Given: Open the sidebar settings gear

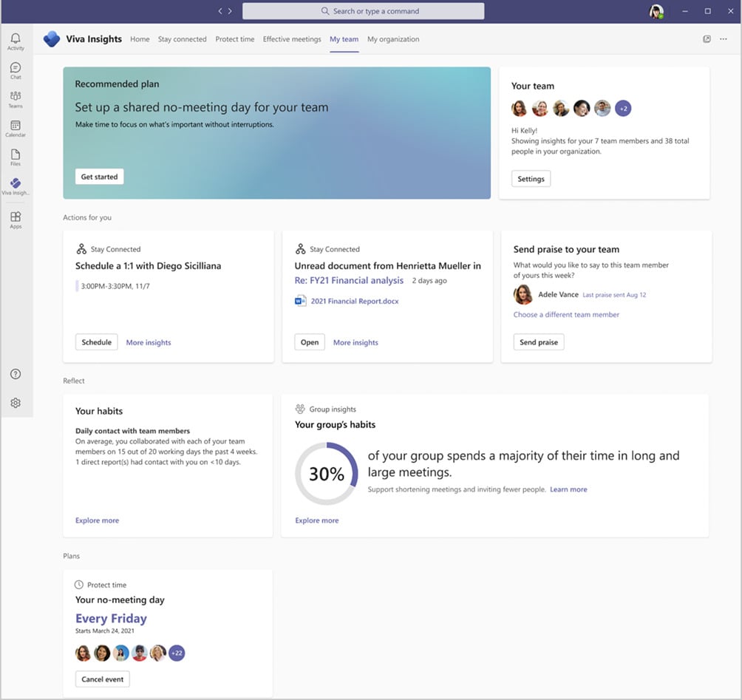Looking at the screenshot, I should coord(16,403).
